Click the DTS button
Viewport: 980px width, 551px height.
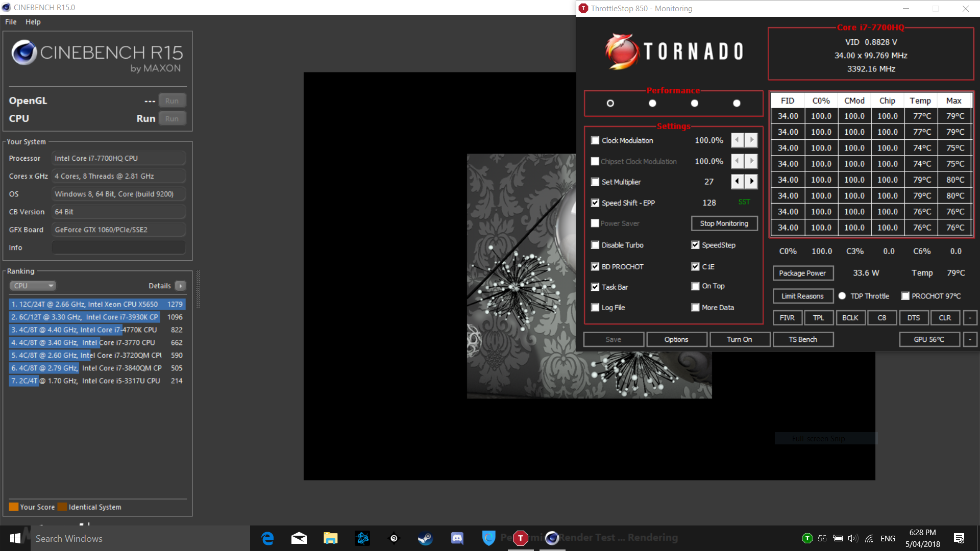pyautogui.click(x=914, y=317)
